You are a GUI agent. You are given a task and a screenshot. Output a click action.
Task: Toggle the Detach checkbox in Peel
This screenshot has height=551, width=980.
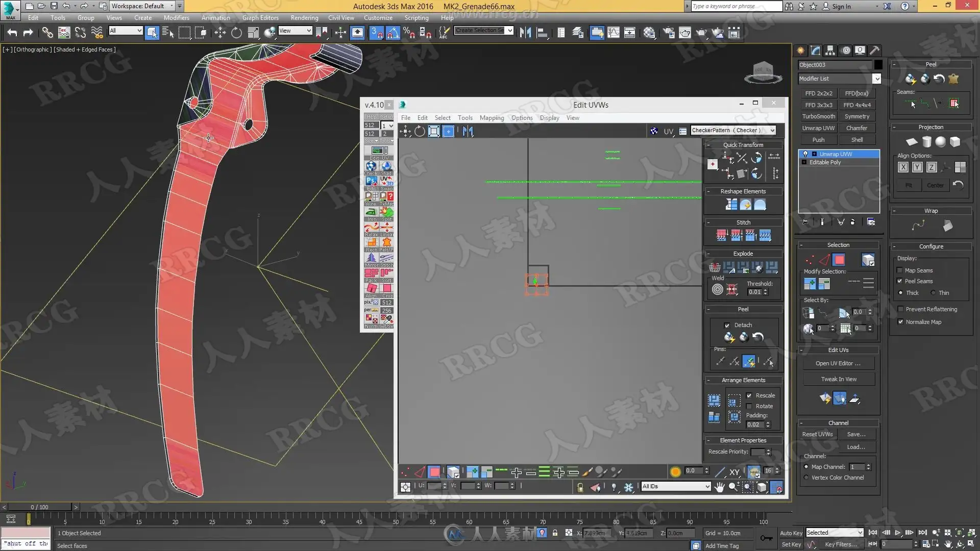click(x=727, y=325)
